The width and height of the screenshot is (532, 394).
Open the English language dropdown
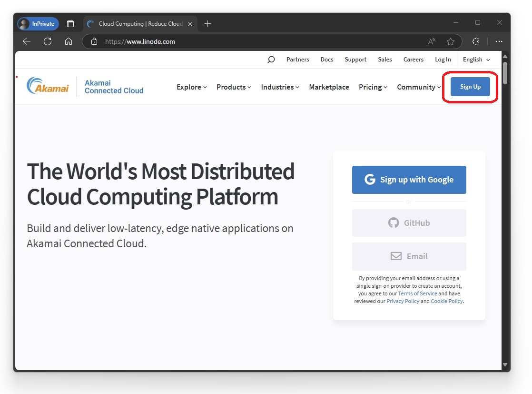coord(476,60)
